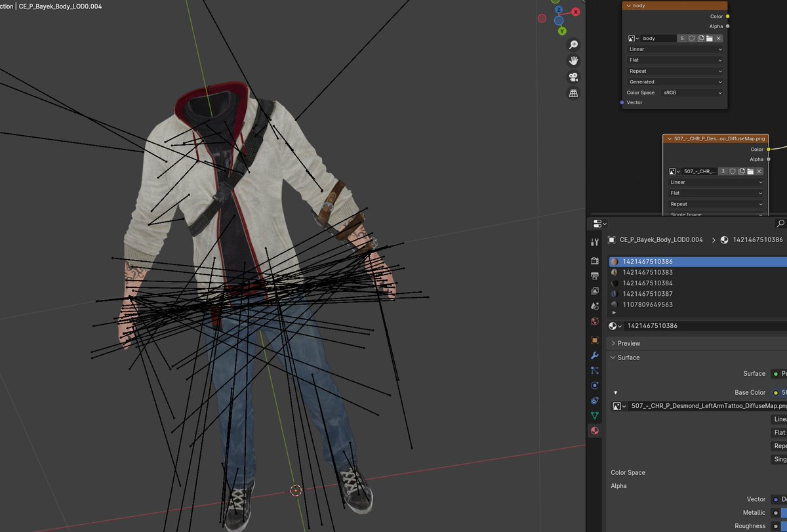Open the Output properties tab
This screenshot has height=532, width=787.
[x=595, y=276]
